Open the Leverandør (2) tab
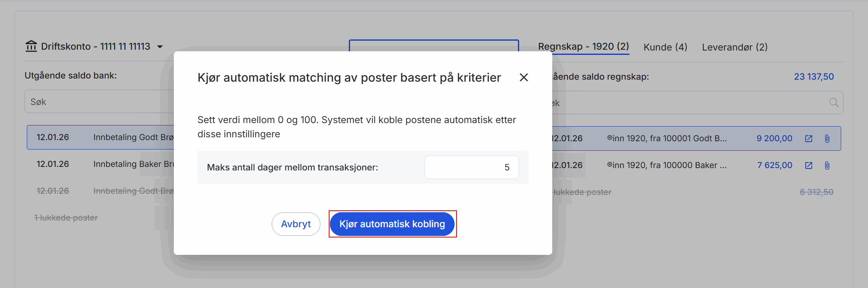This screenshot has width=868, height=288. click(734, 47)
